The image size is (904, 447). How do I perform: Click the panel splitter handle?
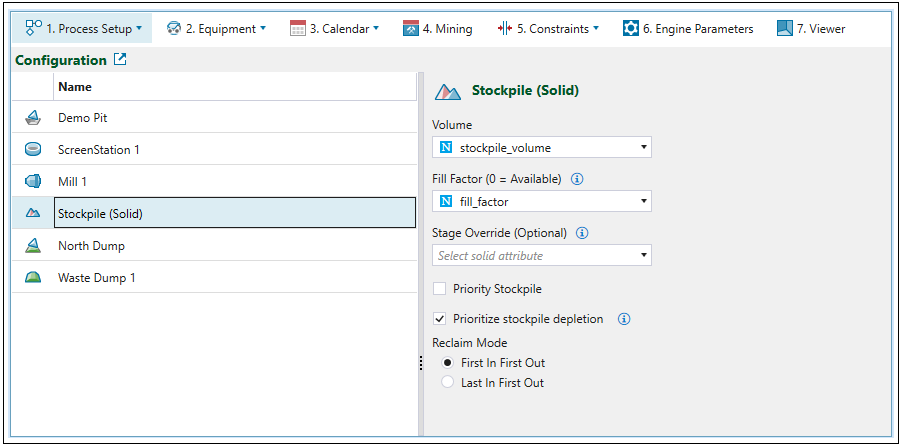(x=420, y=366)
